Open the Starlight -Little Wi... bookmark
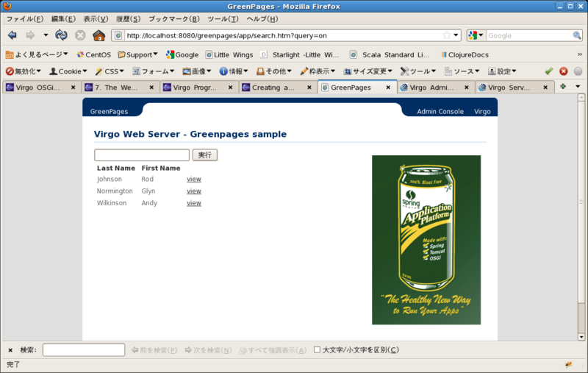This screenshot has width=588, height=373. (x=300, y=54)
